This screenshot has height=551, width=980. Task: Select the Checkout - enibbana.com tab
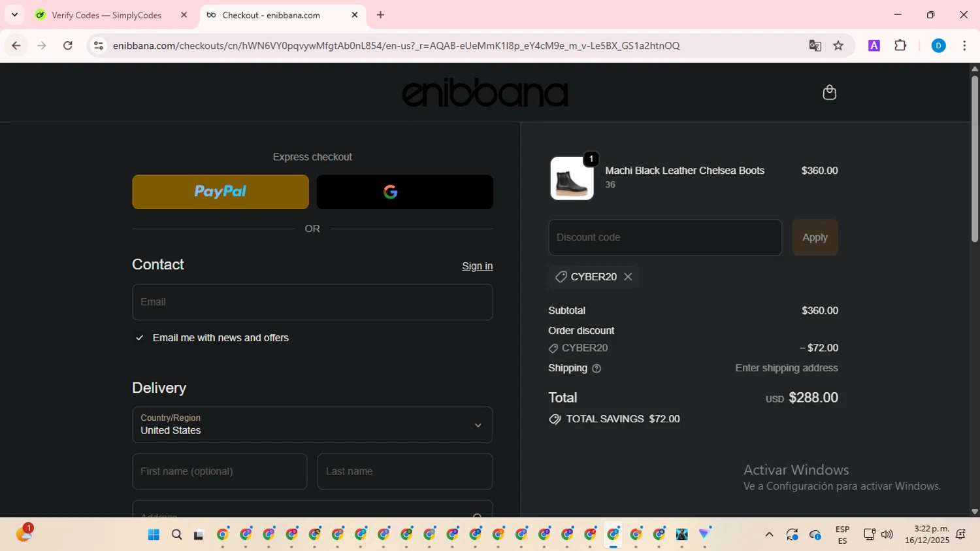tap(282, 15)
